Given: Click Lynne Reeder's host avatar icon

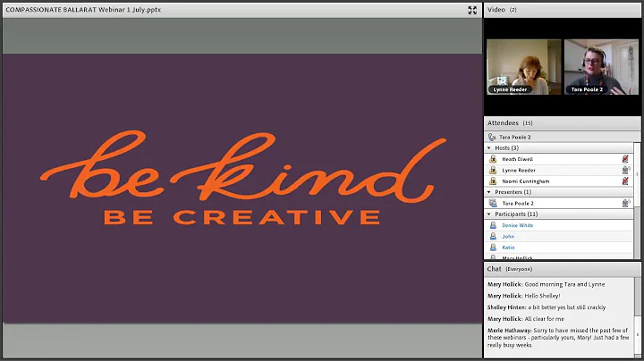Looking at the screenshot, I should coord(493,171).
